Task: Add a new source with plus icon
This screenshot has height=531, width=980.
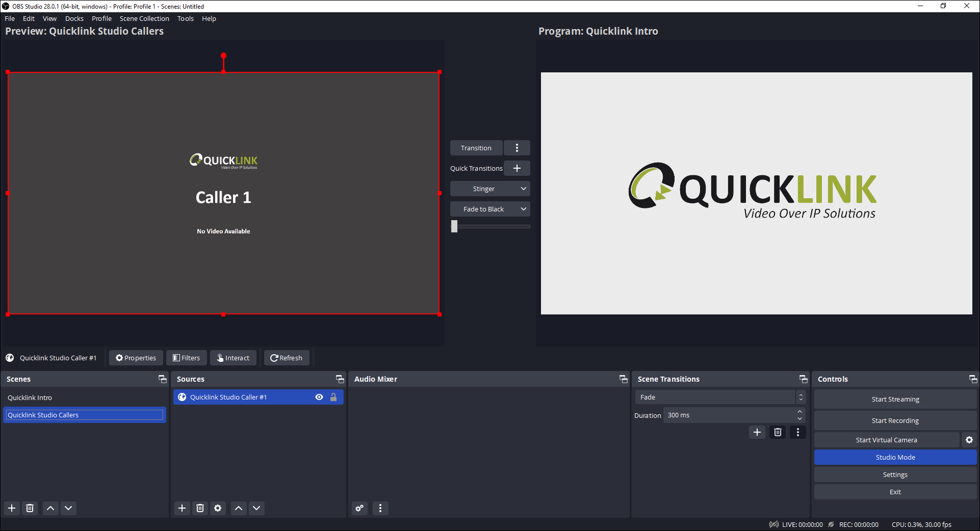Action: [x=182, y=508]
